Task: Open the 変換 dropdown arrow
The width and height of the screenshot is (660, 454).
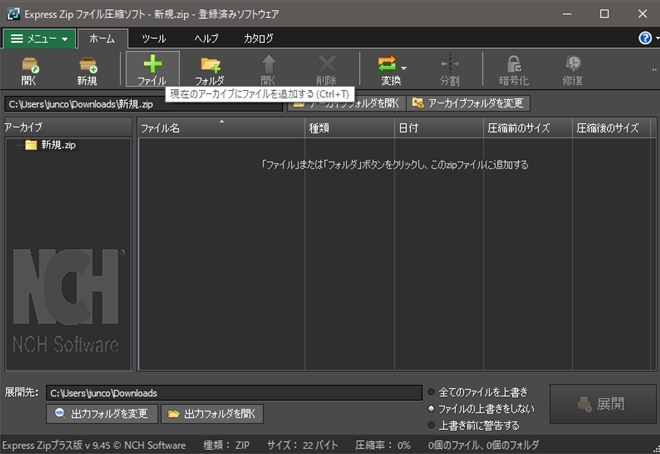Action: click(404, 68)
